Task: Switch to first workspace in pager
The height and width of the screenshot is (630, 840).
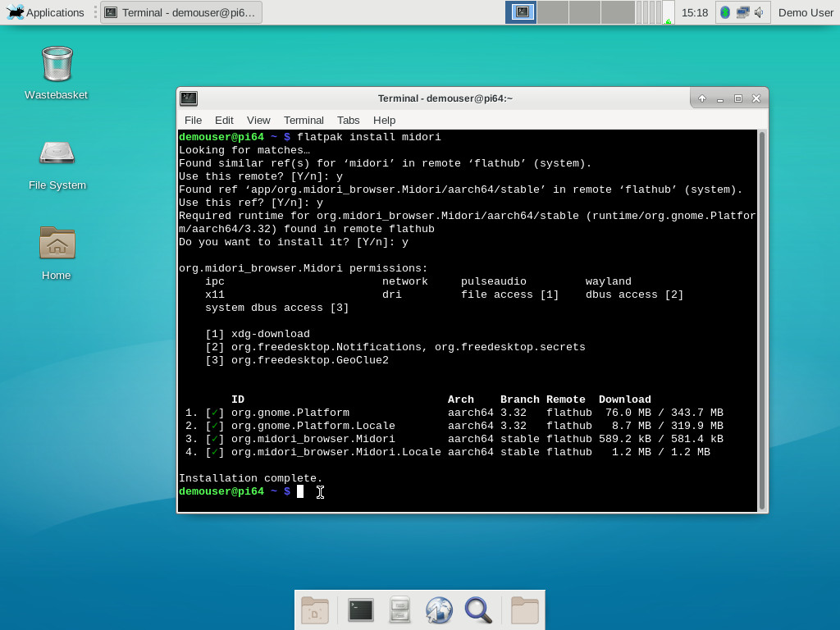Action: point(521,12)
